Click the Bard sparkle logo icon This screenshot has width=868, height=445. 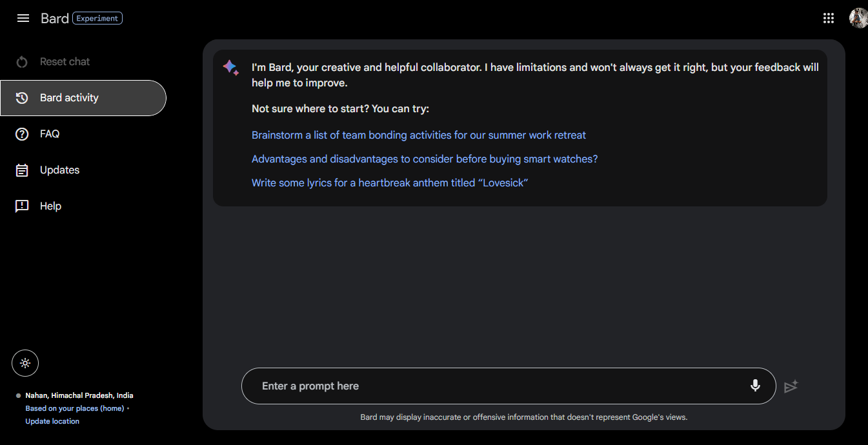(x=231, y=68)
